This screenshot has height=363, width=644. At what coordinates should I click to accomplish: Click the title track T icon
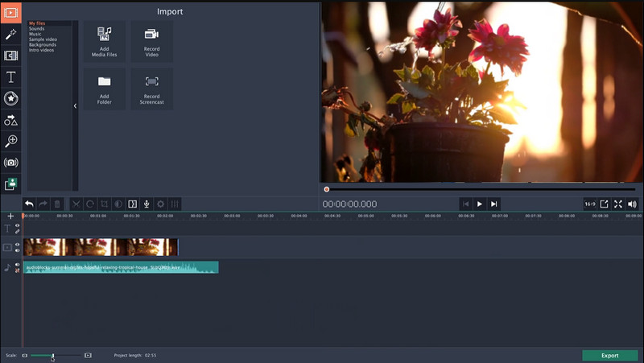7,229
